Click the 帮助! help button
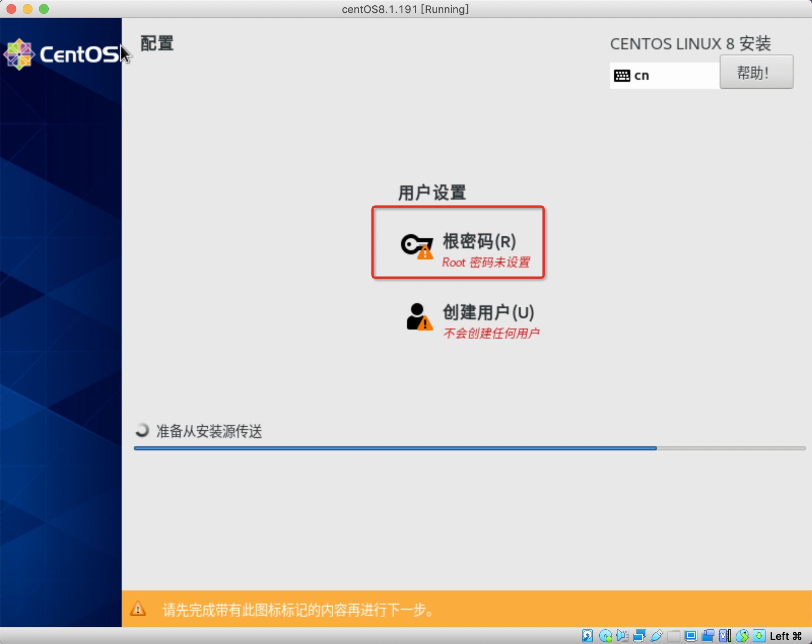This screenshot has width=812, height=644. (x=756, y=73)
